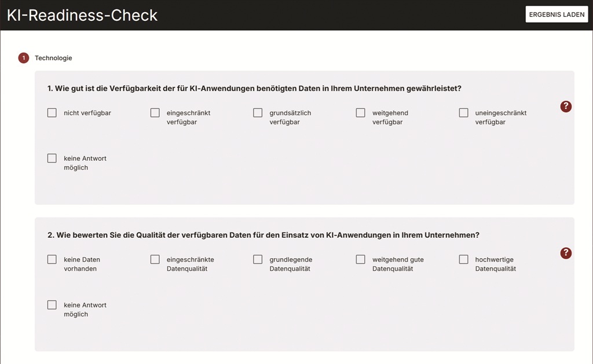
Task: Select 'grundsätzlich verfügbar' in question 1
Action: pos(258,113)
